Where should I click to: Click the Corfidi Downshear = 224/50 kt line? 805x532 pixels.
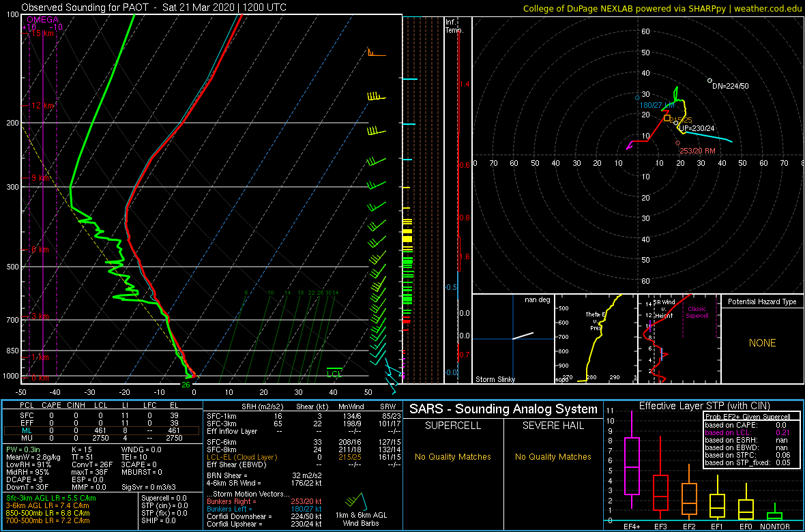pos(265,516)
